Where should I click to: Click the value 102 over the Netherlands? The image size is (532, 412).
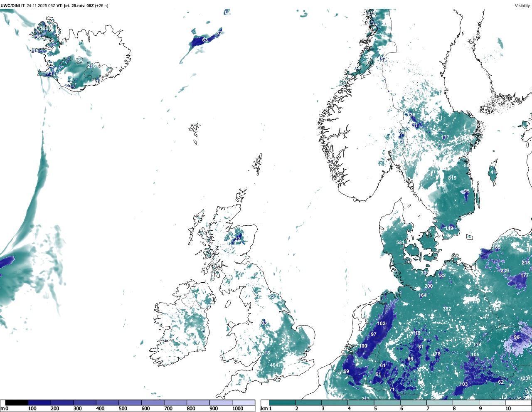pos(382,323)
